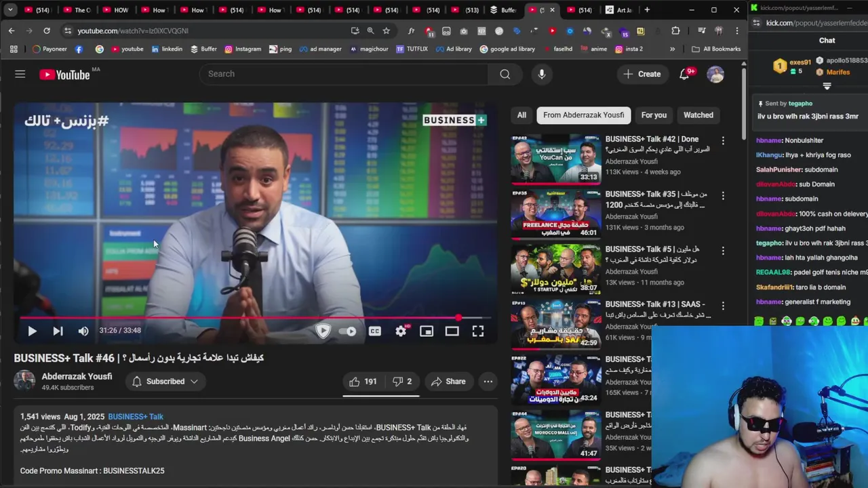Skip to the next video

pyautogui.click(x=58, y=331)
